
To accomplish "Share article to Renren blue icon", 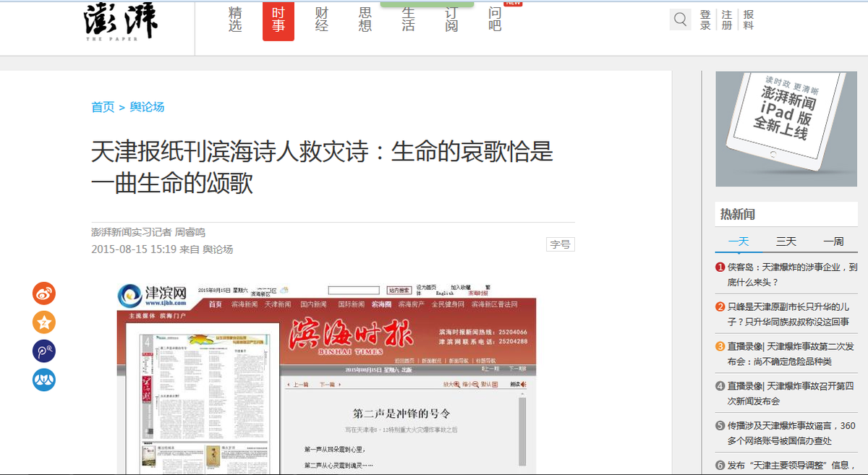I will (44, 380).
